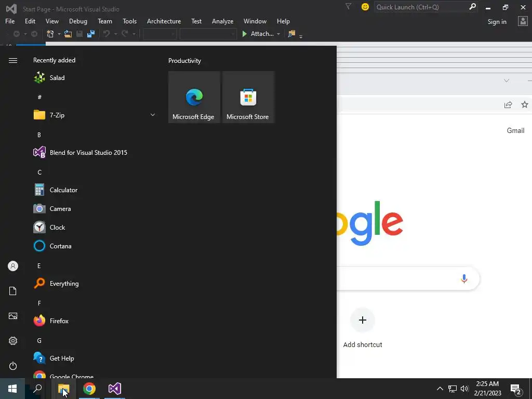This screenshot has width=532, height=399.
Task: Open the Solution Platforms combo box
Action: 208,34
